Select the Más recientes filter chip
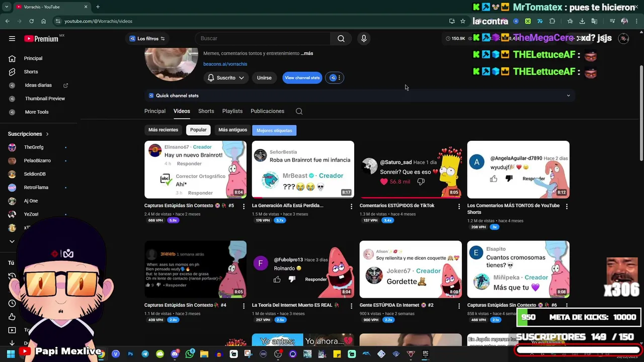This screenshot has height=362, width=644. pyautogui.click(x=163, y=130)
